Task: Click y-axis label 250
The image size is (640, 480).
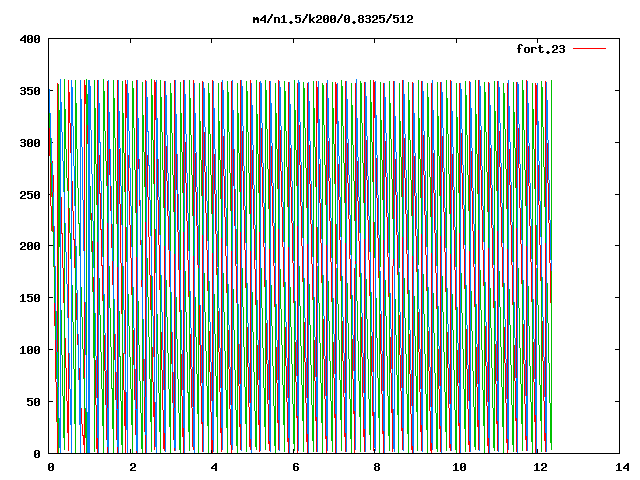Action: click(x=30, y=195)
